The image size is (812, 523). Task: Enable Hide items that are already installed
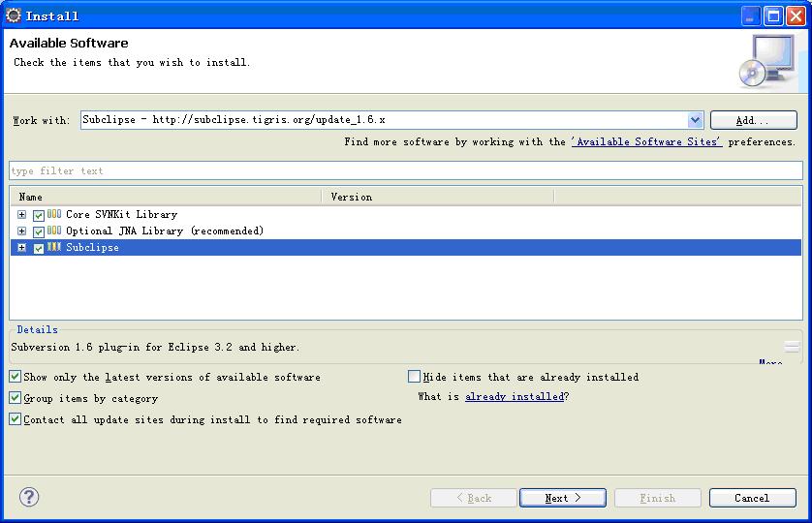(x=414, y=377)
